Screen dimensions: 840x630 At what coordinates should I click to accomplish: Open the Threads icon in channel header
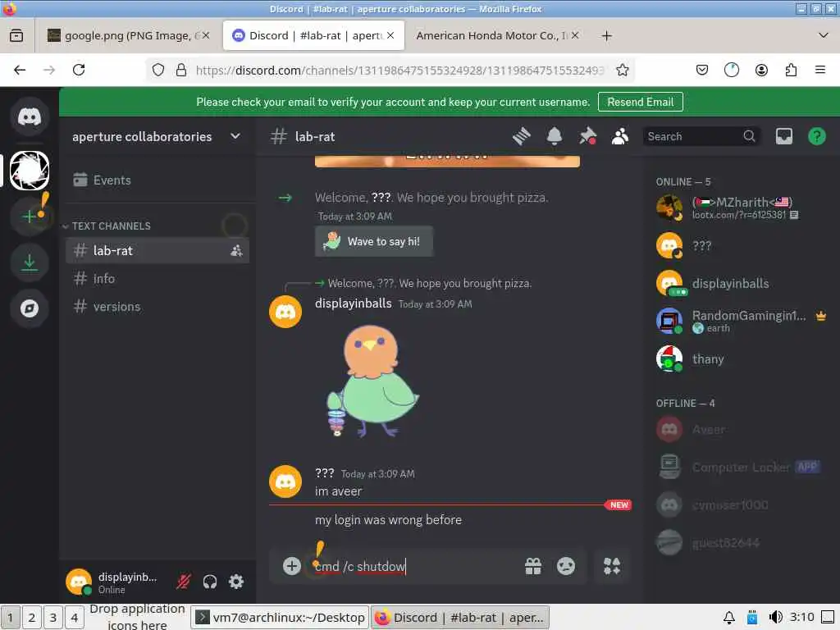pyautogui.click(x=521, y=137)
